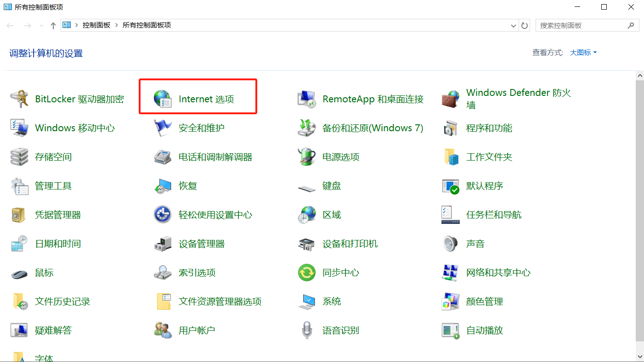Click the 颜色管理 link
The width and height of the screenshot is (644, 362).
485,301
